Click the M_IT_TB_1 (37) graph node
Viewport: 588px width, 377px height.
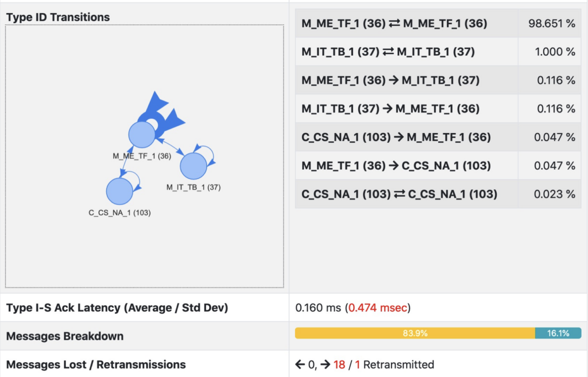tap(194, 166)
